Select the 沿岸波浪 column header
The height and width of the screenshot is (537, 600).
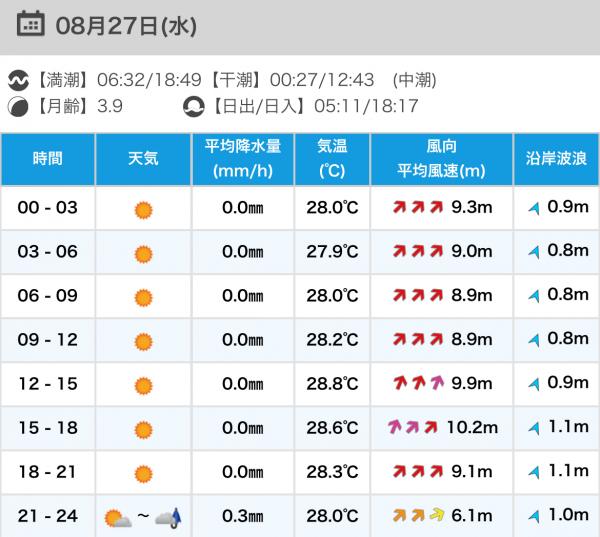click(556, 159)
